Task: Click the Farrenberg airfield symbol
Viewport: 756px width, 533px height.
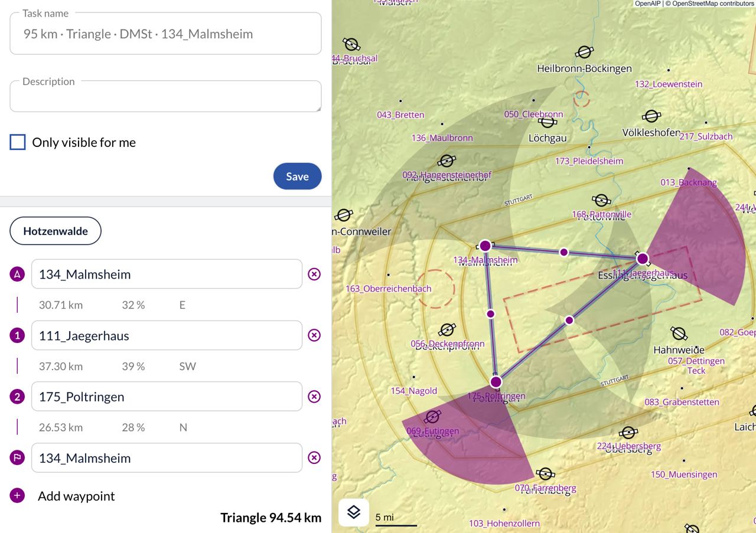Action: coord(545,474)
